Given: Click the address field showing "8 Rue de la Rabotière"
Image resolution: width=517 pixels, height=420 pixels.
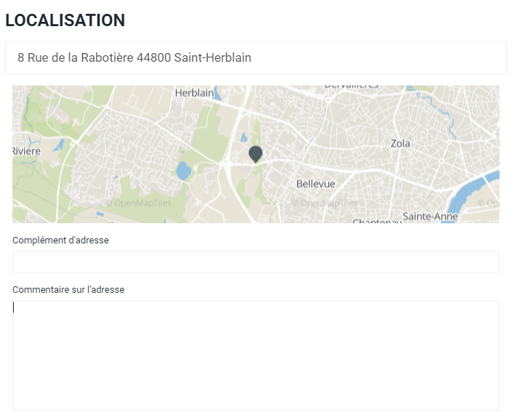Looking at the screenshot, I should point(255,57).
